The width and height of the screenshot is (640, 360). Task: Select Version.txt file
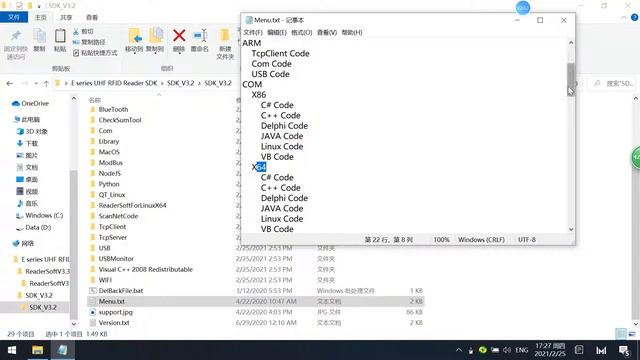(109, 322)
